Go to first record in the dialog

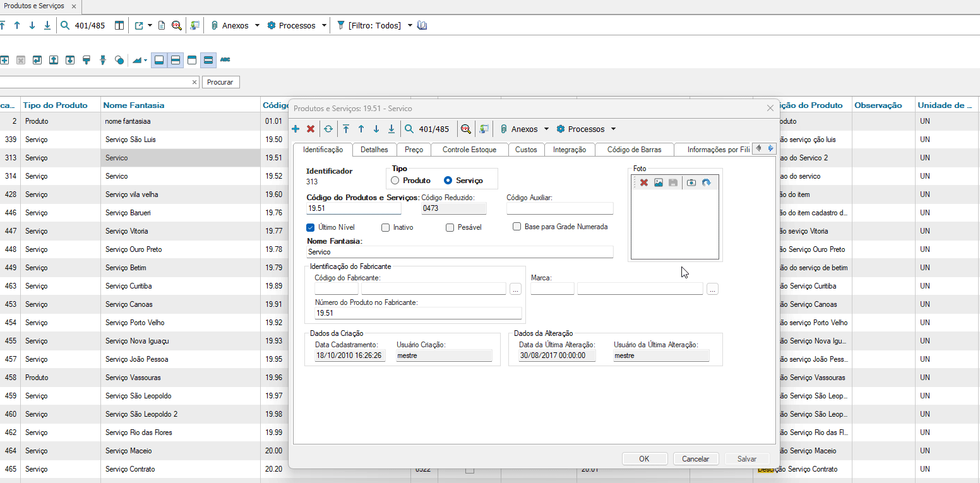tap(346, 129)
